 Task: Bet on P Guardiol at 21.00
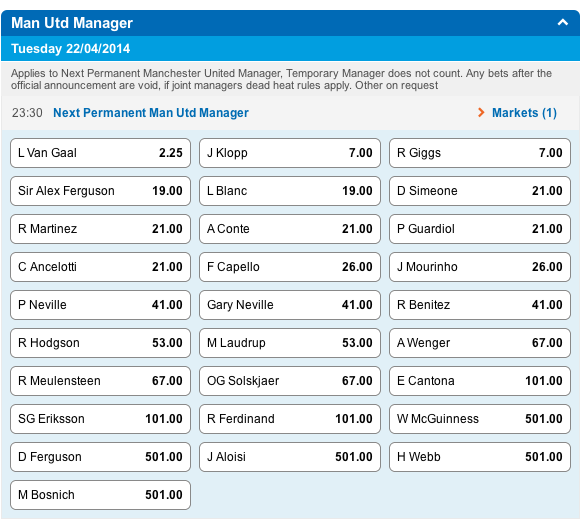tap(480, 229)
